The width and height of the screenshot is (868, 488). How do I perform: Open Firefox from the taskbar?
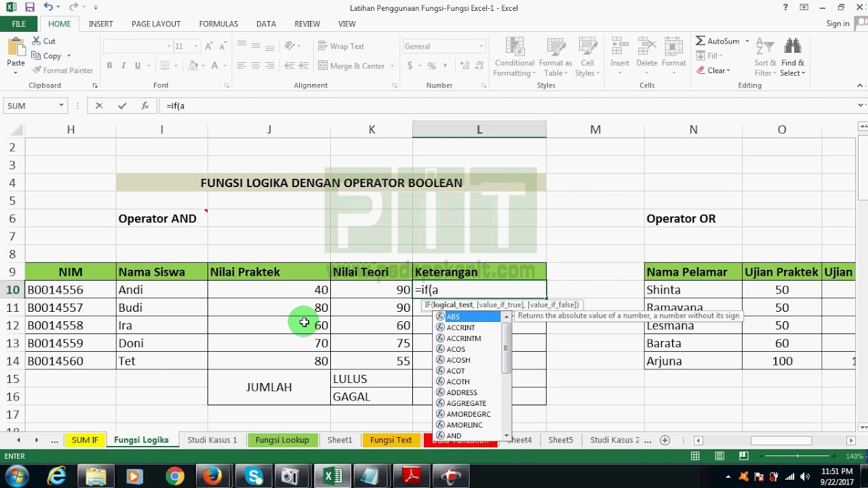coord(212,476)
